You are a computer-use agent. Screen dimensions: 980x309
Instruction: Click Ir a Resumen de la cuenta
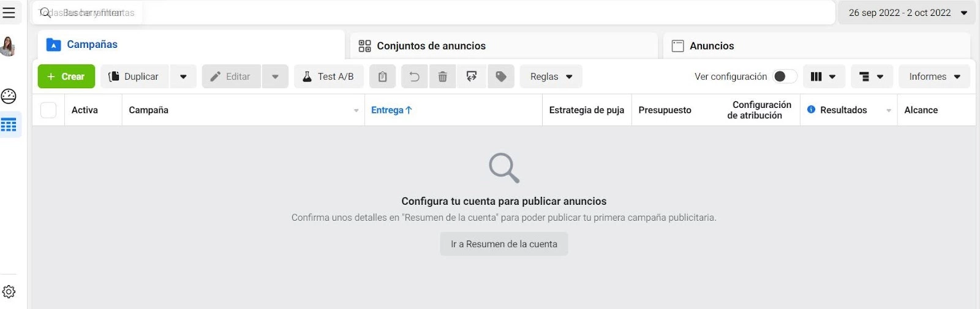pos(503,244)
